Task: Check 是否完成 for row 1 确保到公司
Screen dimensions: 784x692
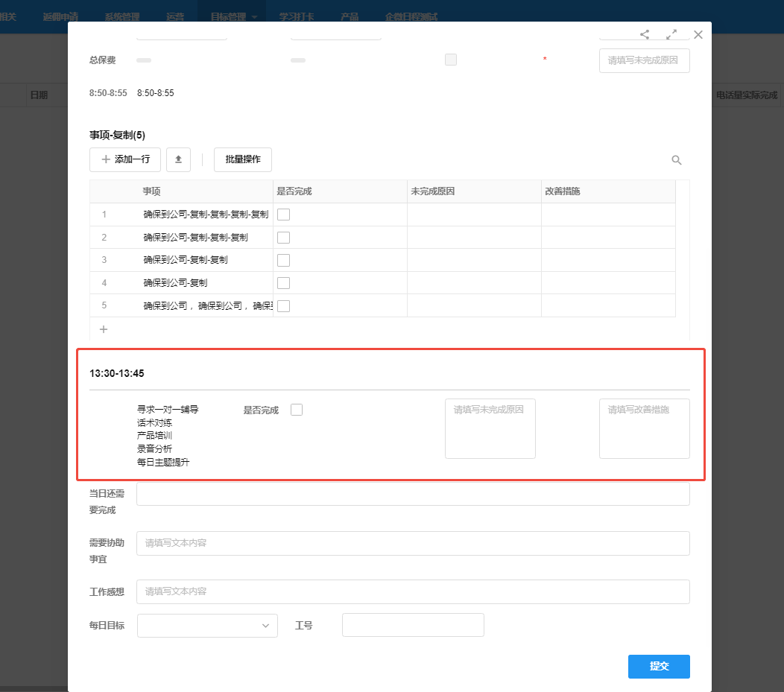Action: click(283, 214)
